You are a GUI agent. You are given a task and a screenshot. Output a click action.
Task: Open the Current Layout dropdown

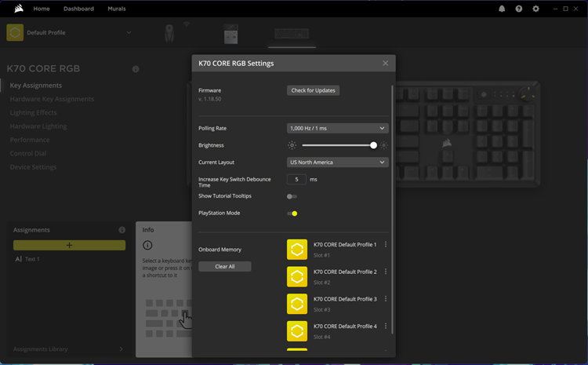337,162
